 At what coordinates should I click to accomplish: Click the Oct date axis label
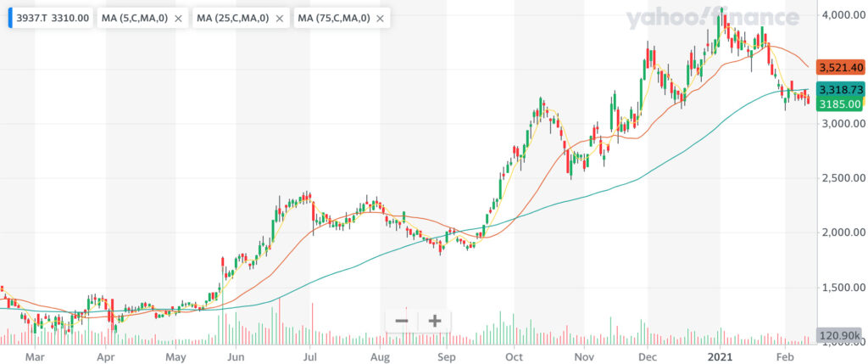pyautogui.click(x=515, y=357)
